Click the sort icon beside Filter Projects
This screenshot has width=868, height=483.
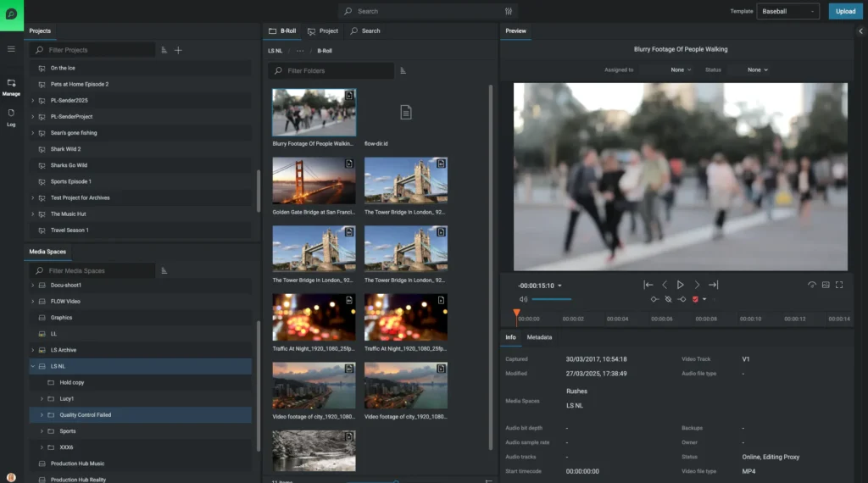click(164, 50)
